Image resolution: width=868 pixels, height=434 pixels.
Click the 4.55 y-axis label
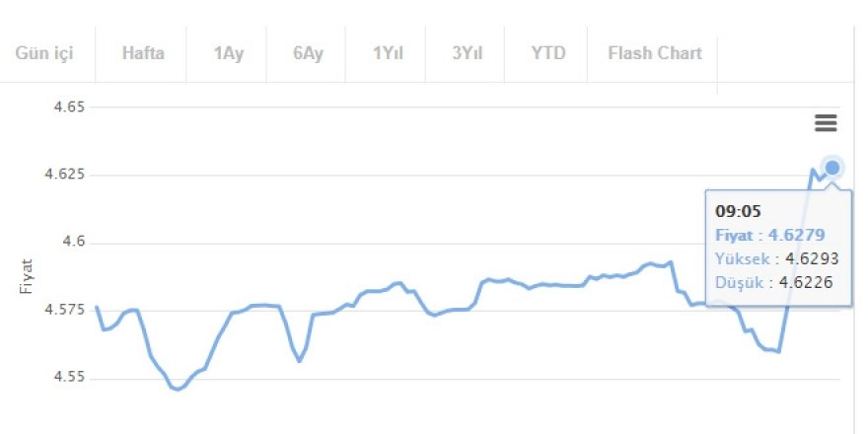[66, 379]
